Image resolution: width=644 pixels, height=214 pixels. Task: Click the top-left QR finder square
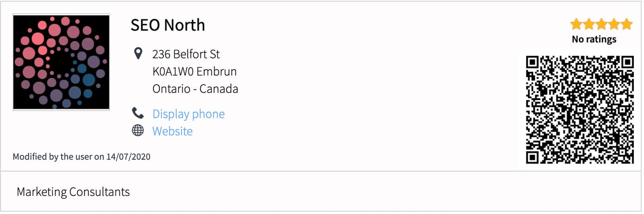pyautogui.click(x=533, y=62)
